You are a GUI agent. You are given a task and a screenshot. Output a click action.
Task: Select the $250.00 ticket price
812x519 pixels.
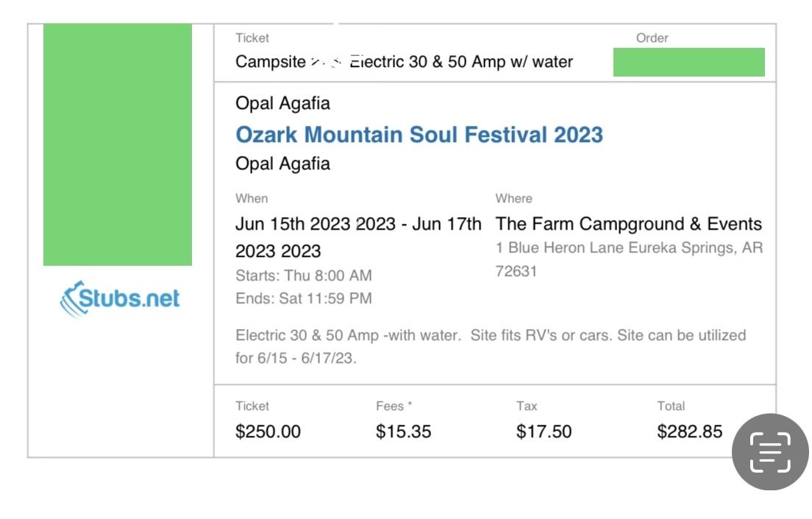pyautogui.click(x=268, y=431)
